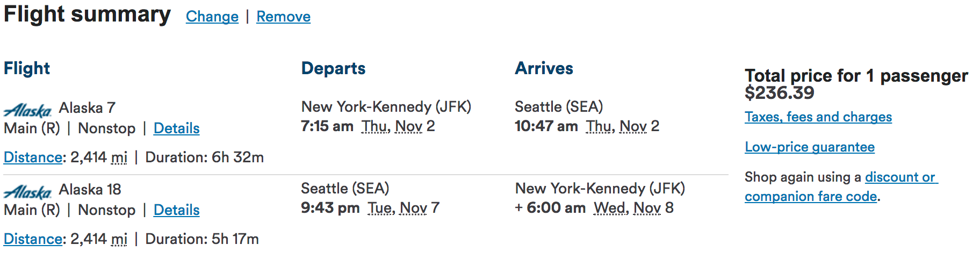Click the discount or companion fare code link

pyautogui.click(x=901, y=177)
